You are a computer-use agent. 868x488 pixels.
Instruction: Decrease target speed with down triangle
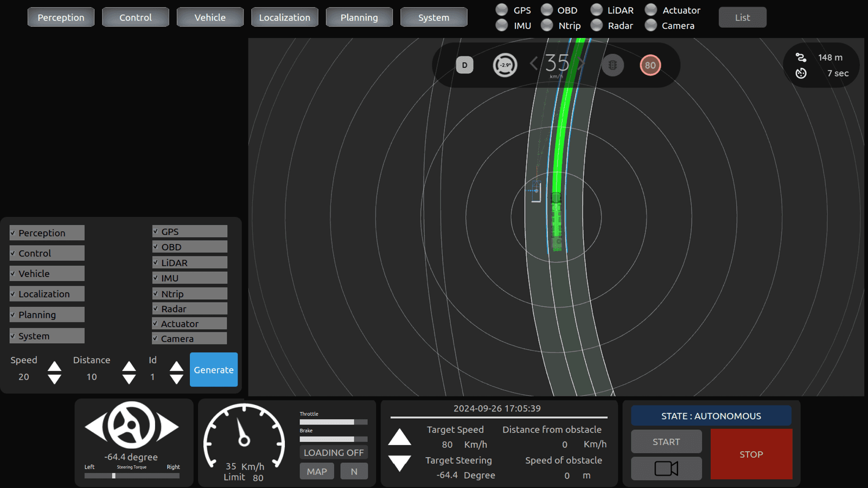tap(400, 463)
